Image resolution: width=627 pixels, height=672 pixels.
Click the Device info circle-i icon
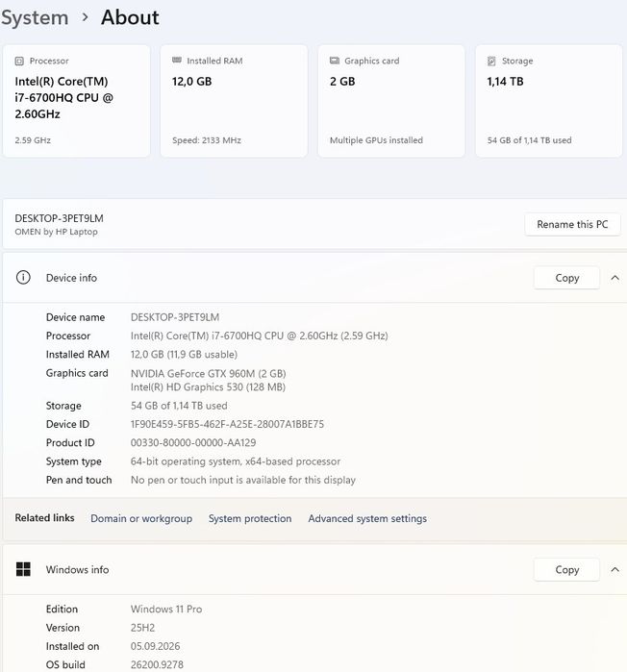point(23,278)
